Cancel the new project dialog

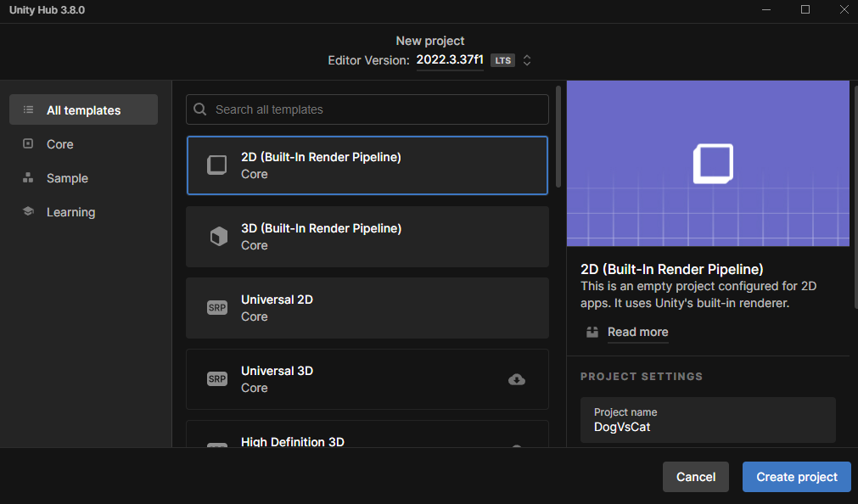coord(696,477)
